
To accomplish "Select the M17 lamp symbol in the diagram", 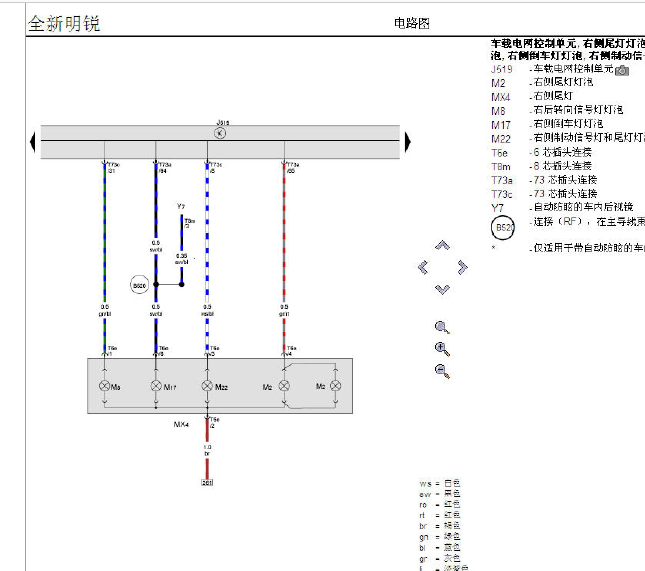I will [x=156, y=386].
